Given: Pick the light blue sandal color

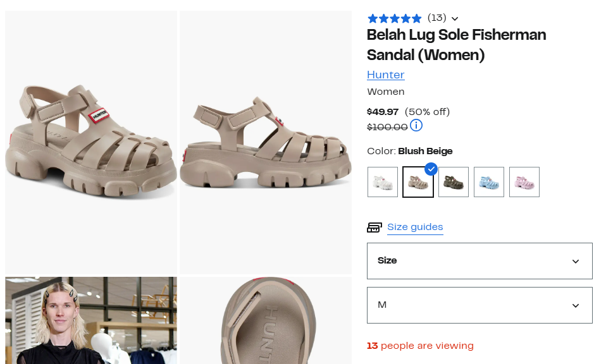Looking at the screenshot, I should (489, 182).
